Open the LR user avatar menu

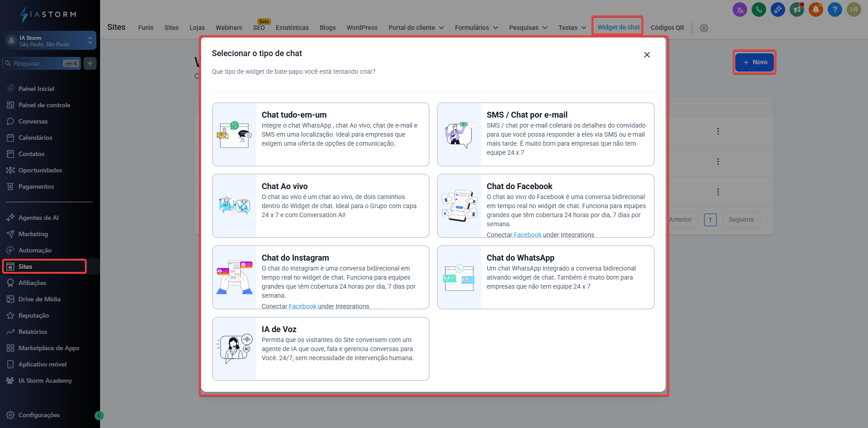click(x=854, y=10)
